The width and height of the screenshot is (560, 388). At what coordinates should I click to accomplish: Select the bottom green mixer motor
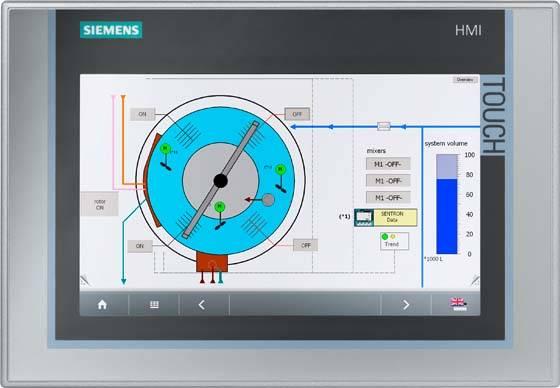(220, 207)
